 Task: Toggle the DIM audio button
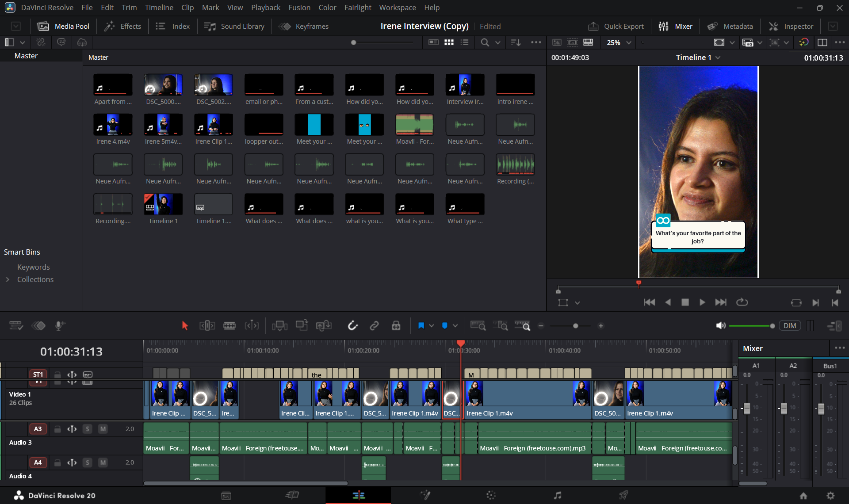789,326
